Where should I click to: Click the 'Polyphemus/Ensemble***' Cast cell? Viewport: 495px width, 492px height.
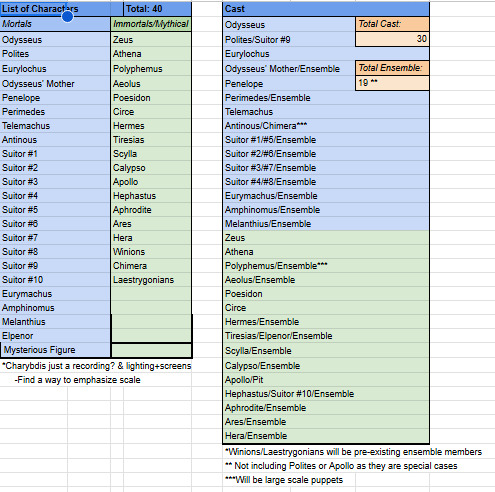326,266
